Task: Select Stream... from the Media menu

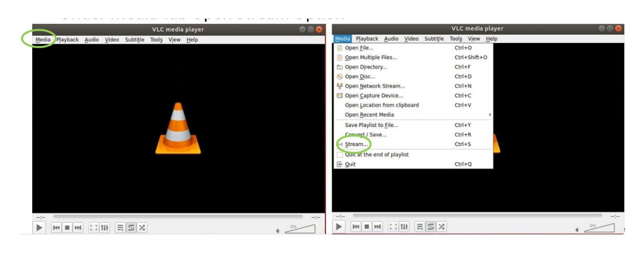Action: pyautogui.click(x=356, y=144)
